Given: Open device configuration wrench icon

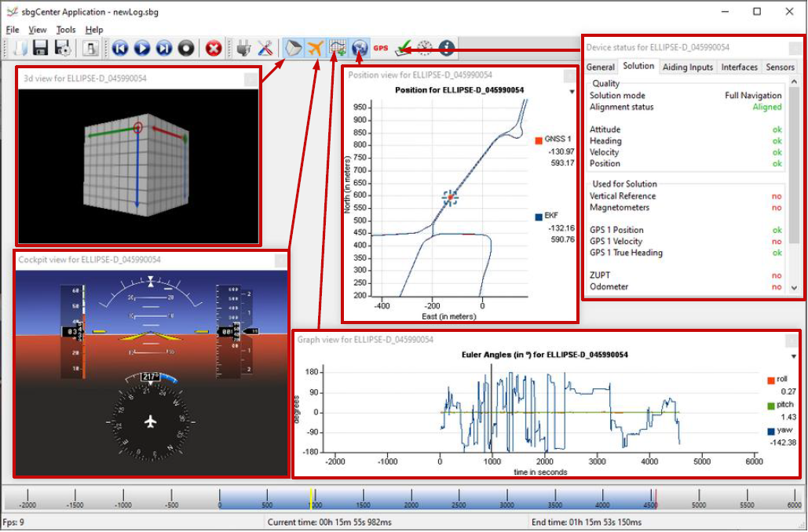Looking at the screenshot, I should (265, 47).
